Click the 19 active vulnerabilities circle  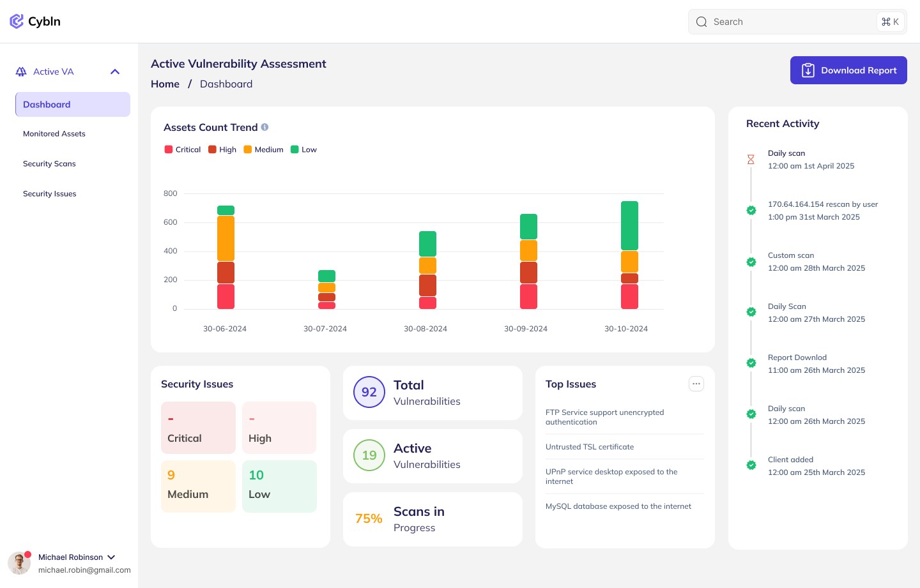pos(369,455)
